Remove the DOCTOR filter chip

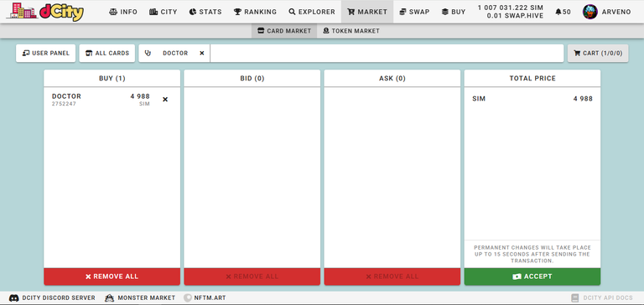[201, 54]
